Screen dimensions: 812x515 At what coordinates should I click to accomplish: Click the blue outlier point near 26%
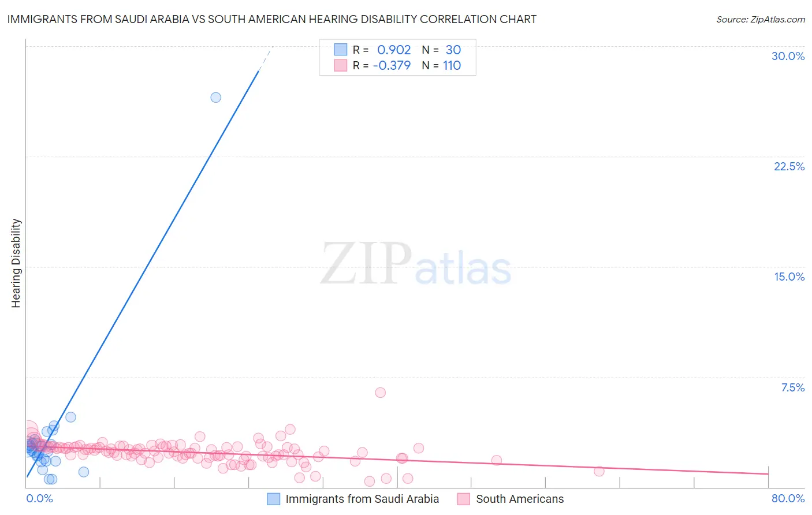pos(215,97)
